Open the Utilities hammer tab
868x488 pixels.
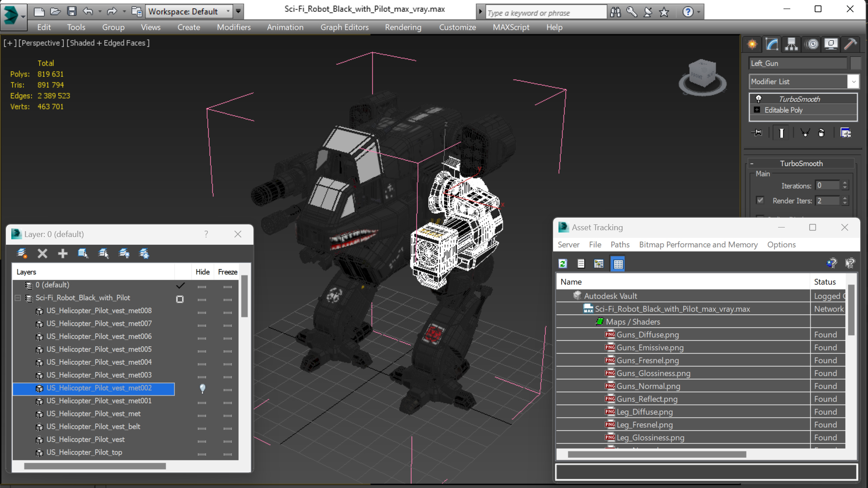coord(850,44)
